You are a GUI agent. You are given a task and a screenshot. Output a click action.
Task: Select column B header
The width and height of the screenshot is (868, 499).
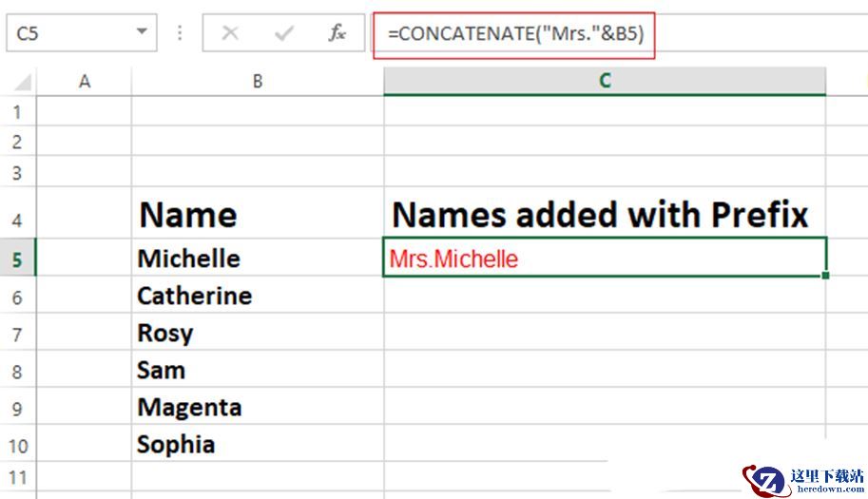coord(258,82)
